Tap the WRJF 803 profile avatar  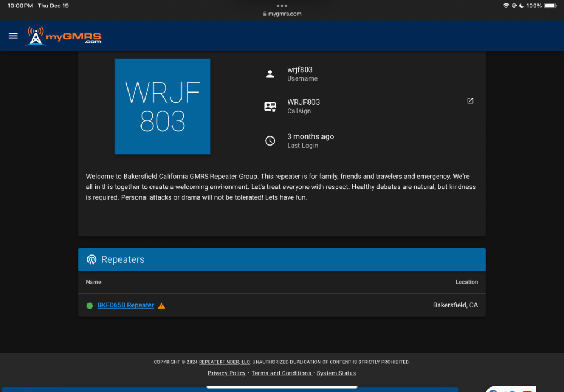coord(162,106)
